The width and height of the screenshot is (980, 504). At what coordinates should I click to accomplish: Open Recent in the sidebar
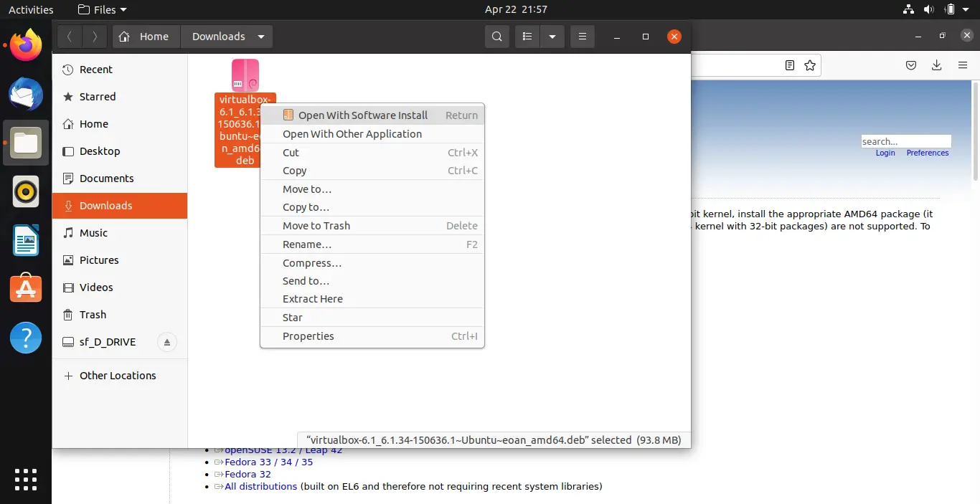click(x=120, y=70)
